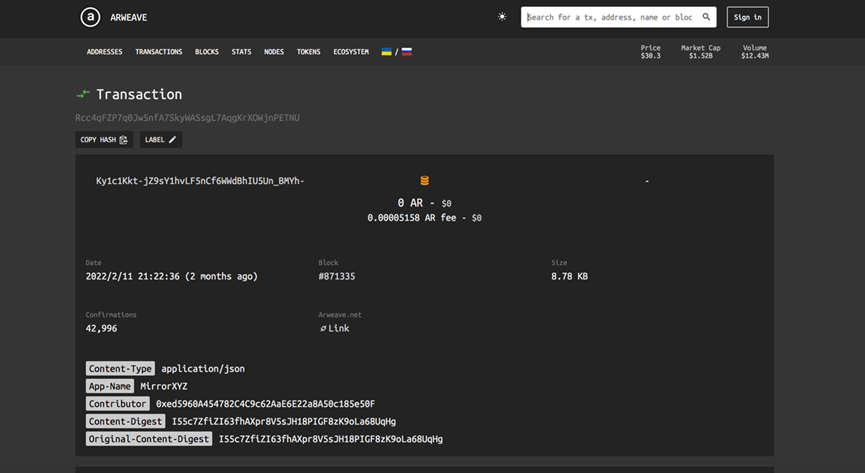
Task: Add a label with the LABEL button
Action: click(161, 140)
